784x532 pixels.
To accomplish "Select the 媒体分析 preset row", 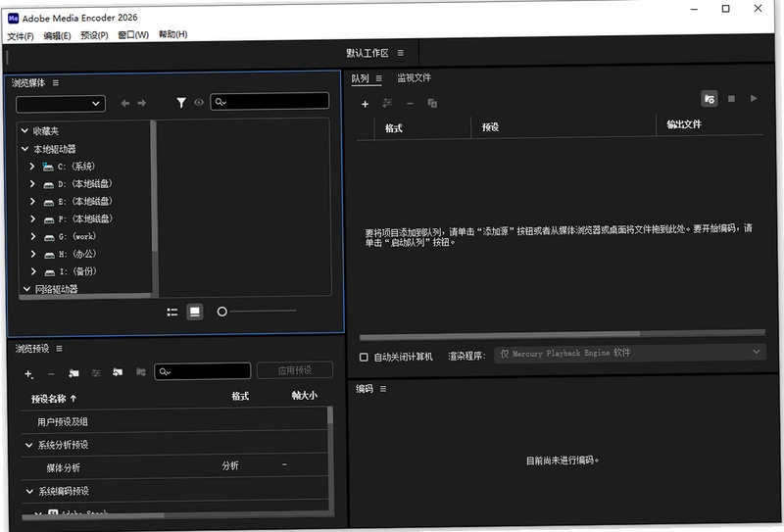I will coord(174,466).
